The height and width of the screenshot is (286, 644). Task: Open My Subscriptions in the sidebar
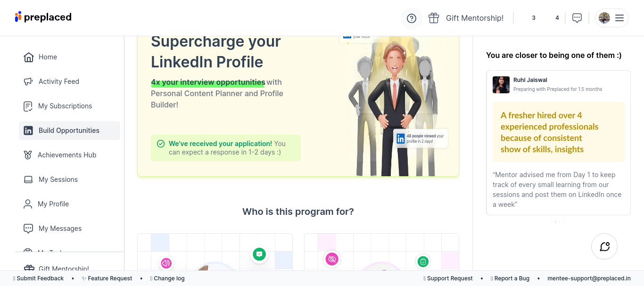[65, 106]
